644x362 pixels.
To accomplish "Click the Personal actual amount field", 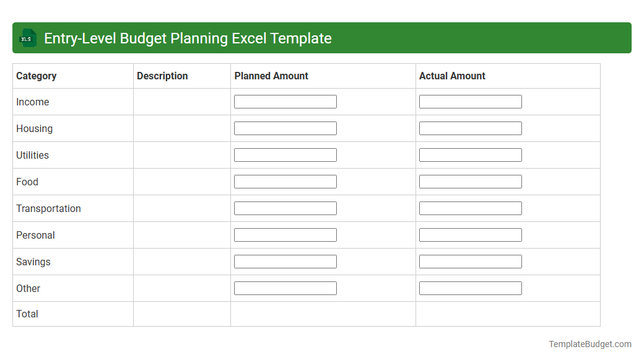I will 470,234.
